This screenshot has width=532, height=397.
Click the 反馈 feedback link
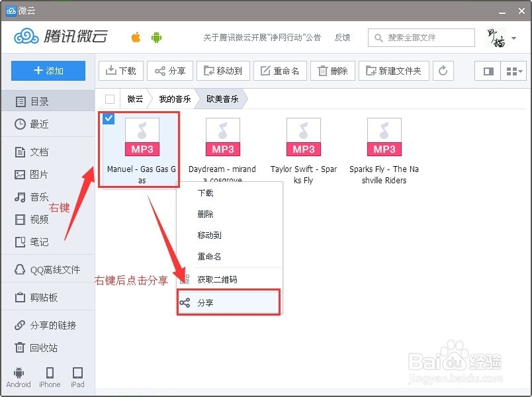(343, 38)
